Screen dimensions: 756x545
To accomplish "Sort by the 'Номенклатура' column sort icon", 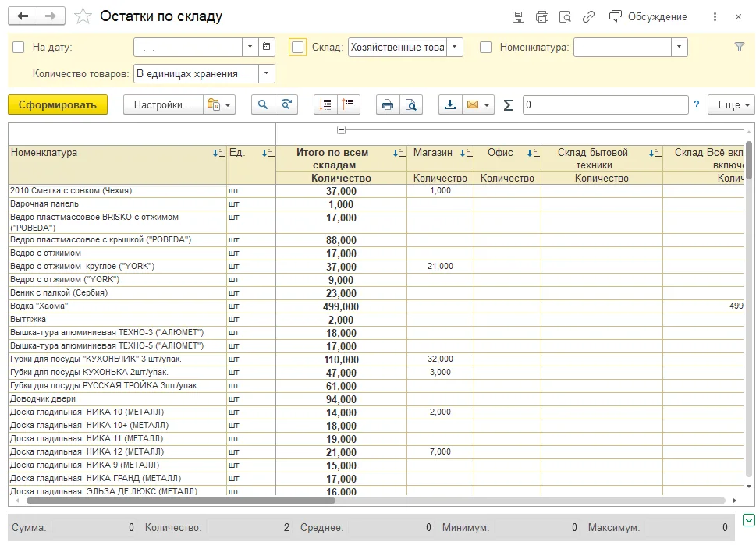I will [218, 154].
